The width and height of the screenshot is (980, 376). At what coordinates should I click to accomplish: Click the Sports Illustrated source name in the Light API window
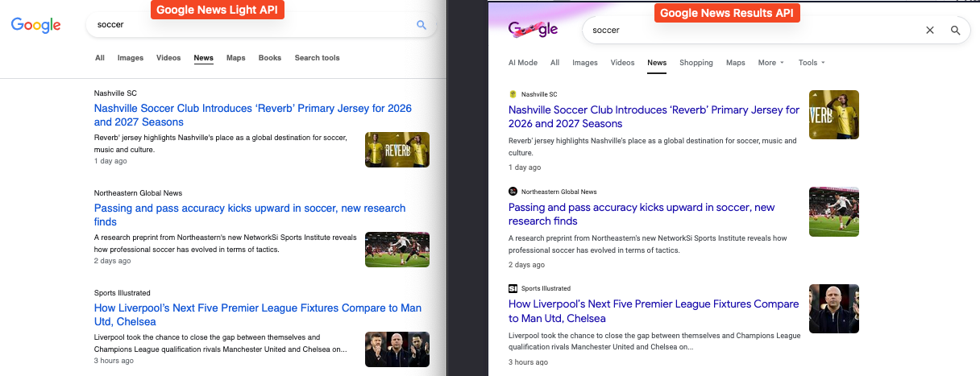(122, 293)
